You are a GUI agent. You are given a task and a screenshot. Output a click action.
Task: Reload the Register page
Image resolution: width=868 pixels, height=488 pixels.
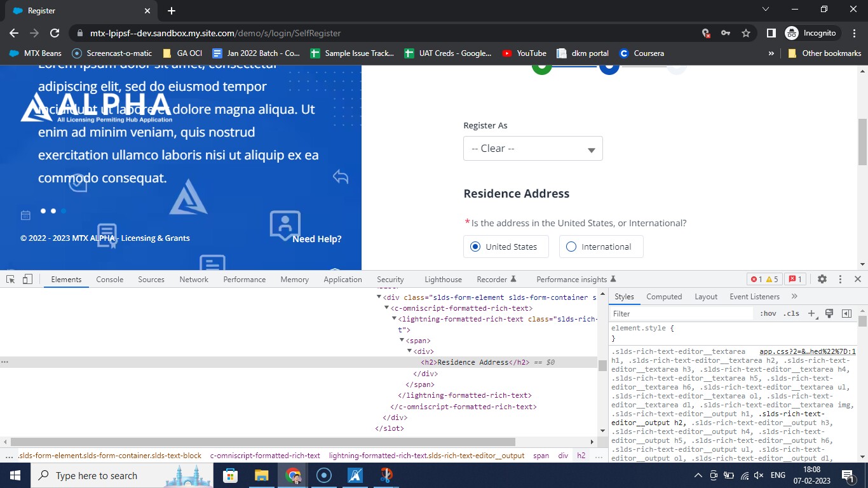point(55,33)
